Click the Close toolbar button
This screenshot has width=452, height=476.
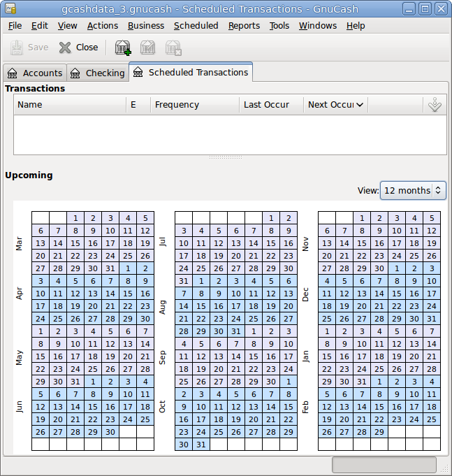tap(78, 48)
